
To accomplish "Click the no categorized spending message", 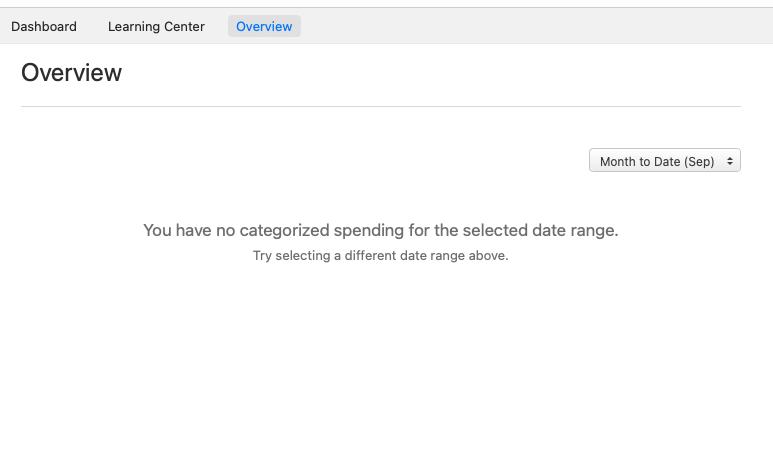I will click(380, 230).
